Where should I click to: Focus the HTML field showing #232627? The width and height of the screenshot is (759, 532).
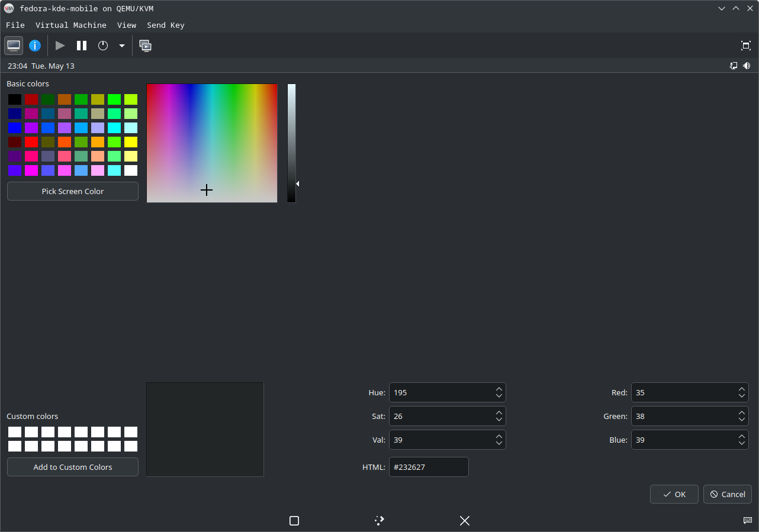pyautogui.click(x=429, y=467)
